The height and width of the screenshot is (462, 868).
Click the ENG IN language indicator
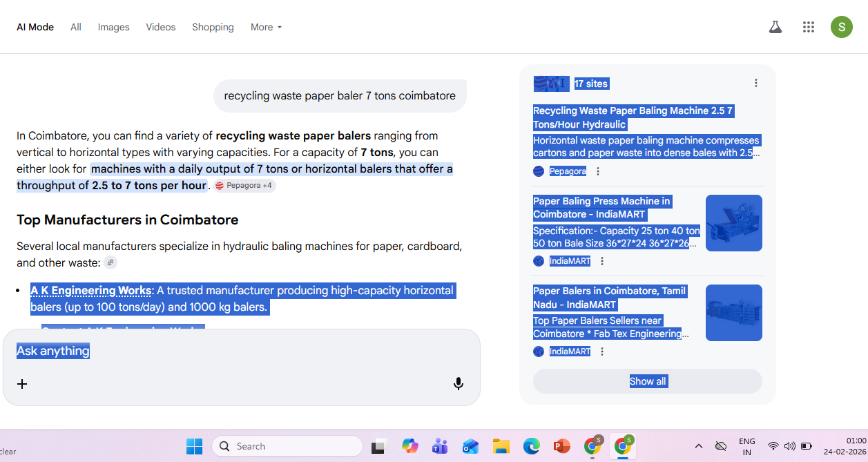746,446
